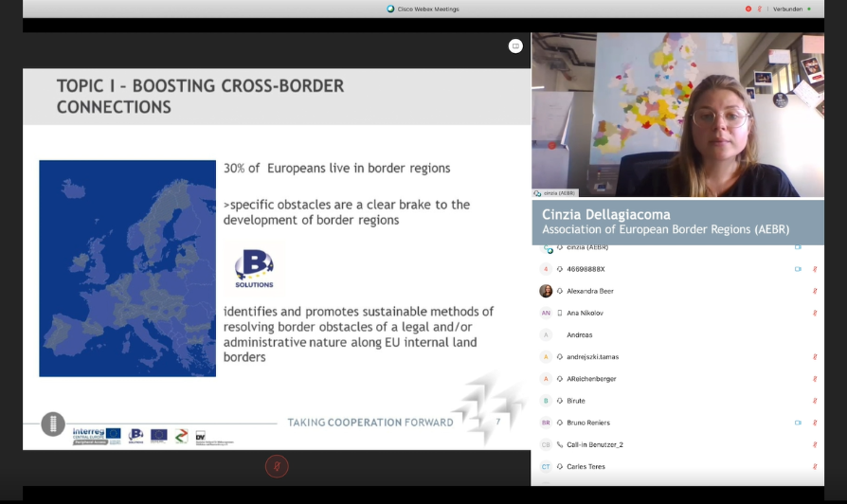This screenshot has height=504, width=847.
Task: Click the floating view-switch icon above the slide
Action: [515, 45]
